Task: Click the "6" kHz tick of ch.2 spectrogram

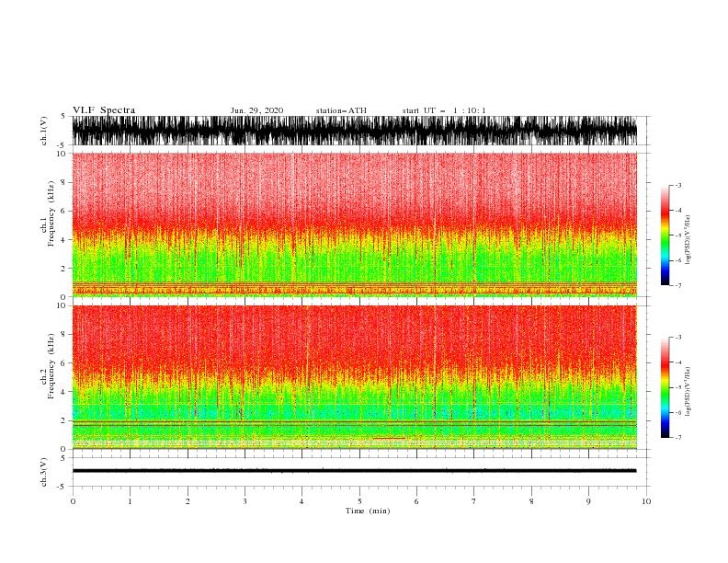Action: pyautogui.click(x=64, y=362)
